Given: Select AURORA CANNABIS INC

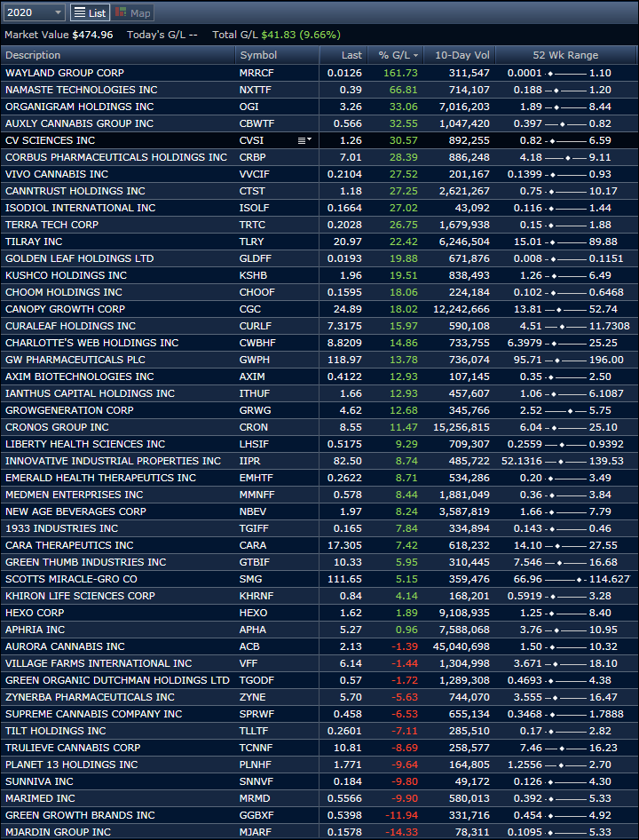Looking at the screenshot, I should [65, 646].
